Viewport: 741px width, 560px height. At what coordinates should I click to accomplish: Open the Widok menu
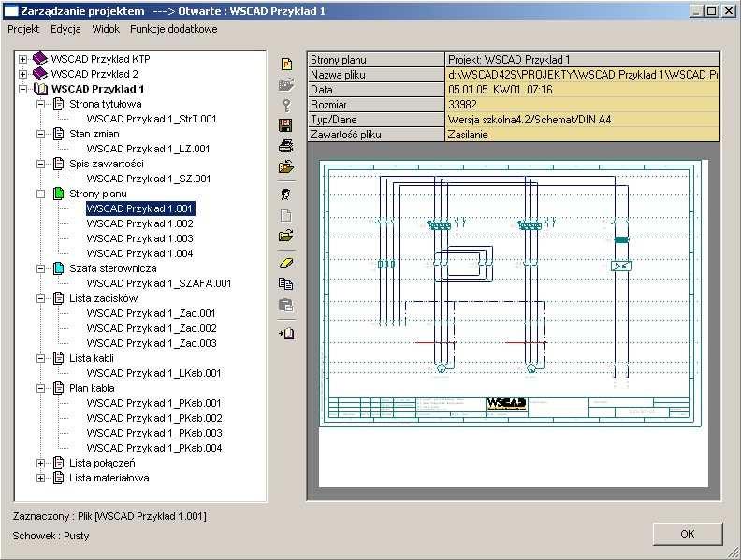click(106, 29)
